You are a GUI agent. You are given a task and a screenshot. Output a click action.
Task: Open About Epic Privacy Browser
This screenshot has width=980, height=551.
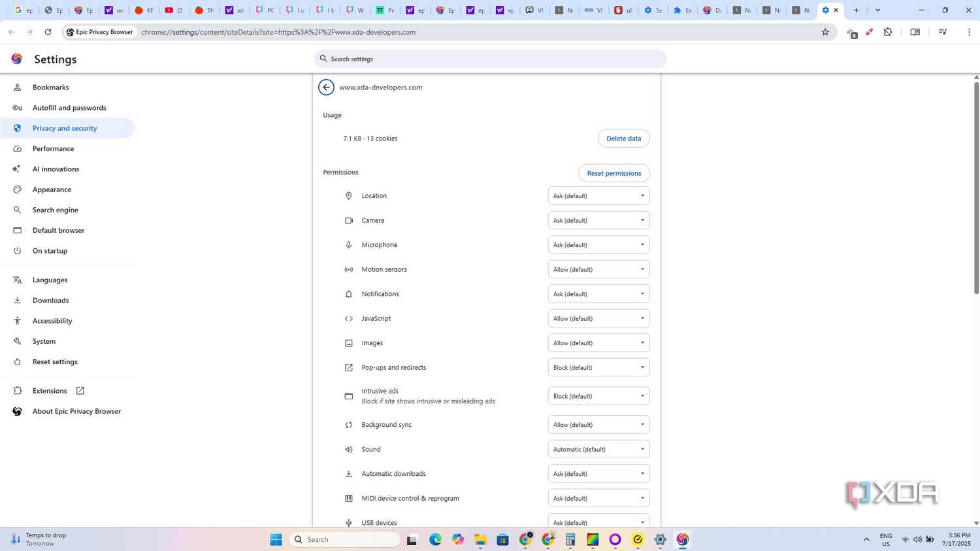click(x=68, y=412)
